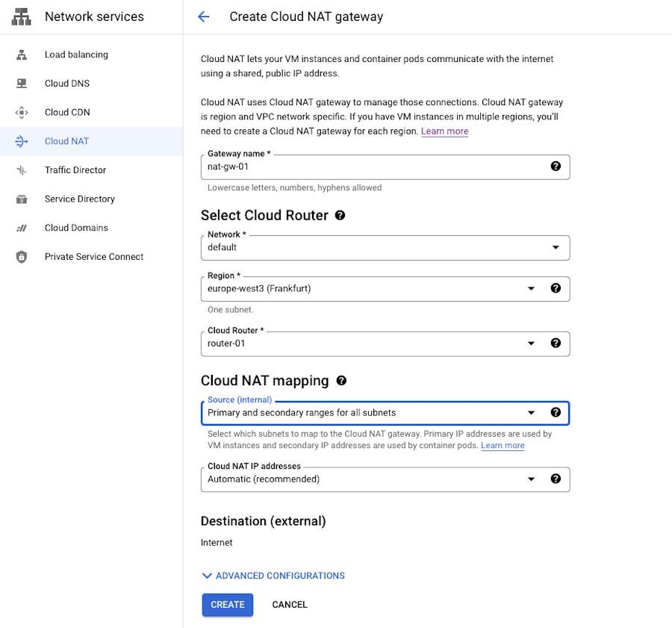Click the Network services header icon

[21, 16]
